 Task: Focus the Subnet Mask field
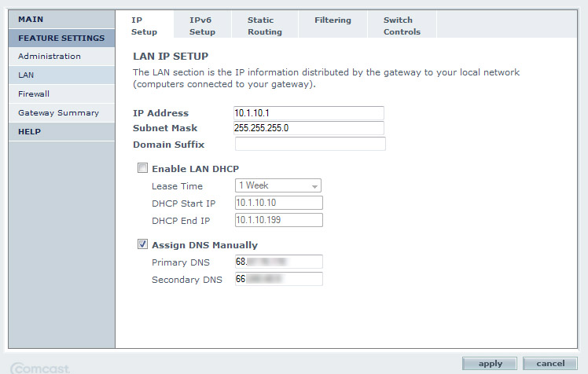click(309, 128)
